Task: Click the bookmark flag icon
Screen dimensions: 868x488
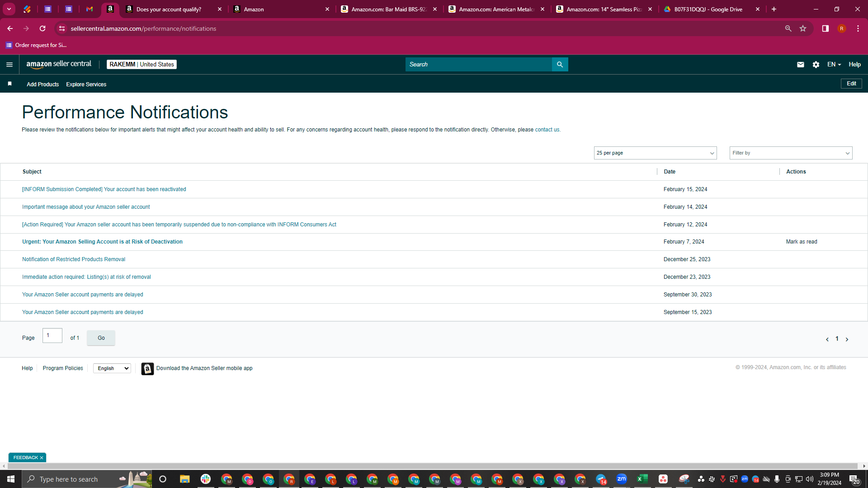Action: 9,84
